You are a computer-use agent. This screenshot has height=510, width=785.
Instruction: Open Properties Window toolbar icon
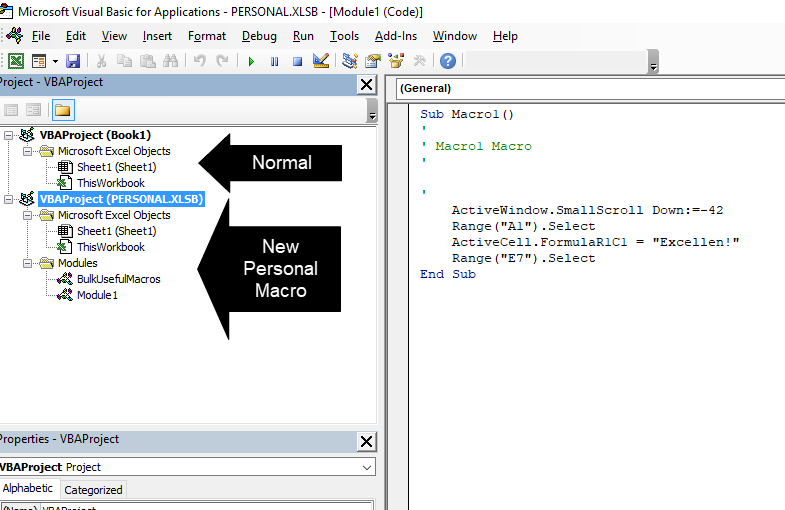(x=373, y=61)
